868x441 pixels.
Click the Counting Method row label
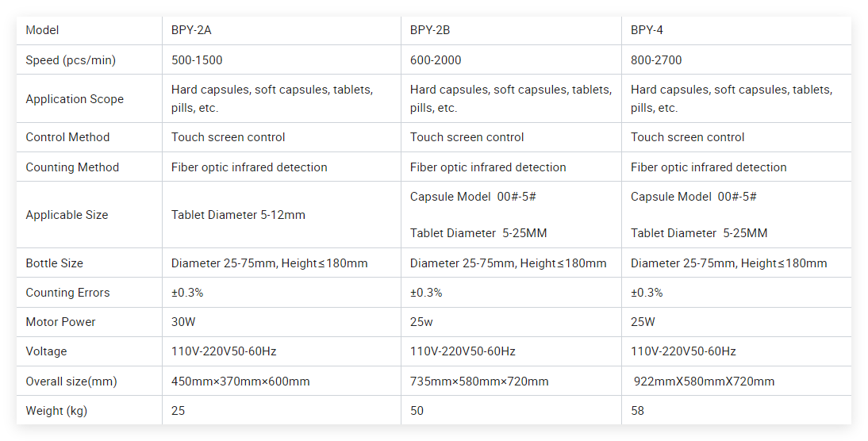pos(72,167)
